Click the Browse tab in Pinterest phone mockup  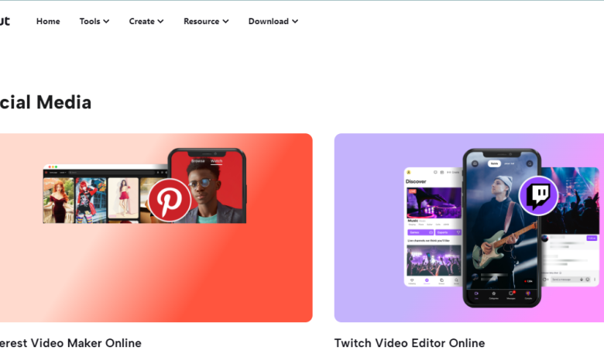[198, 161]
